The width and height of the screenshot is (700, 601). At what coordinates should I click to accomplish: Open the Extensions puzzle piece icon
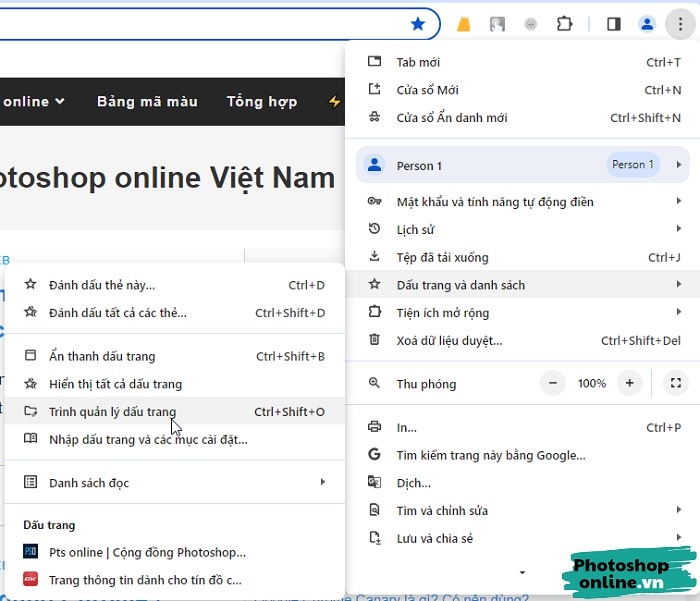coord(564,24)
